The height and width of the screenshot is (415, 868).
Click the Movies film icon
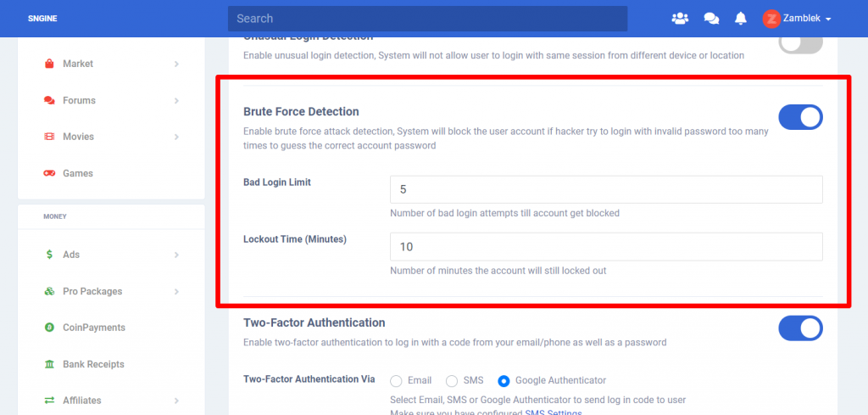49,137
